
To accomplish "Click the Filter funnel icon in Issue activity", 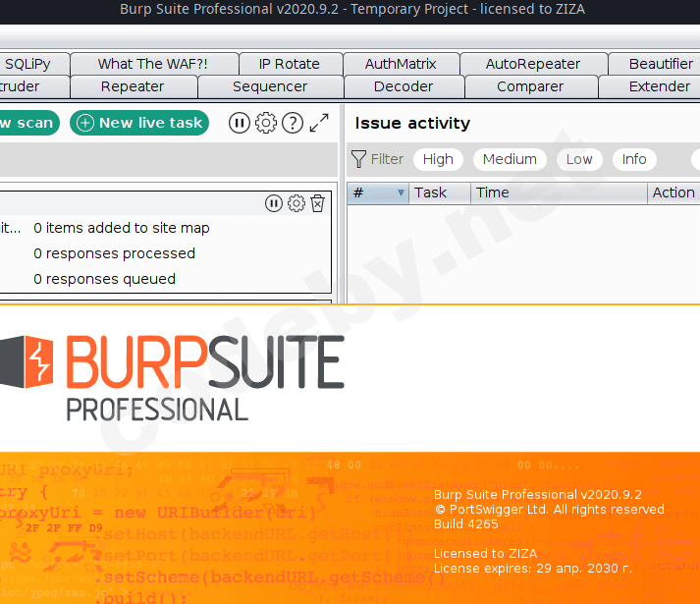I will [358, 159].
